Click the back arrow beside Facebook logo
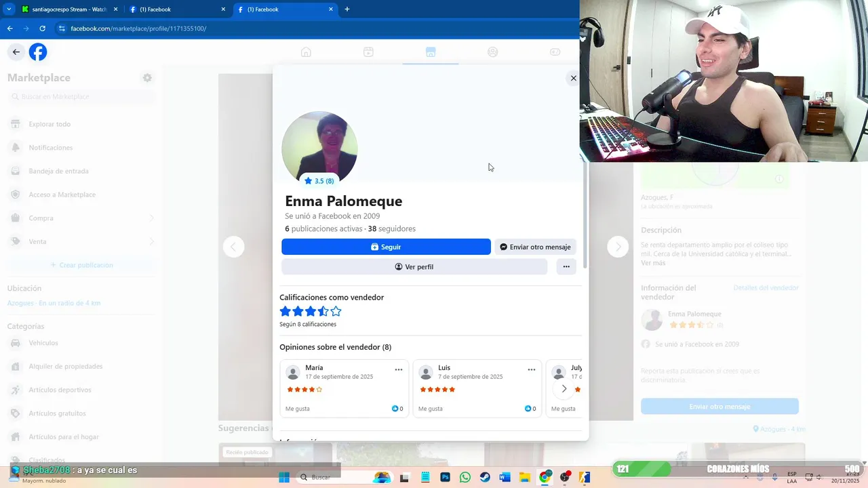The height and width of the screenshot is (488, 868). tap(16, 52)
